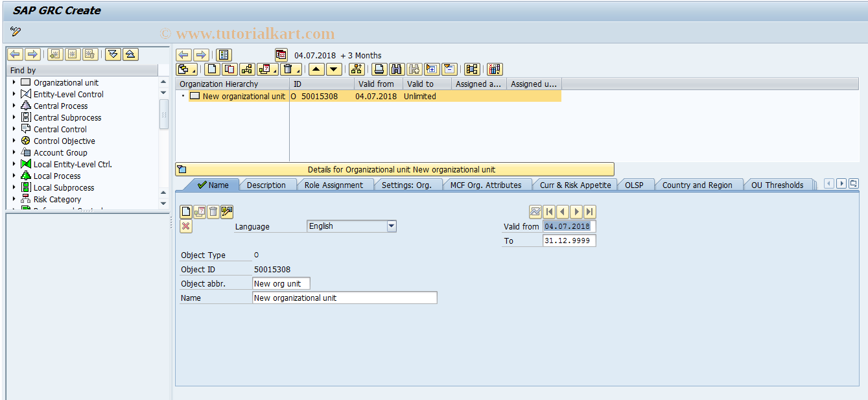Viewport: 868px width, 400px height.
Task: Click the Details for Organizational unit header bar
Action: coord(395,169)
